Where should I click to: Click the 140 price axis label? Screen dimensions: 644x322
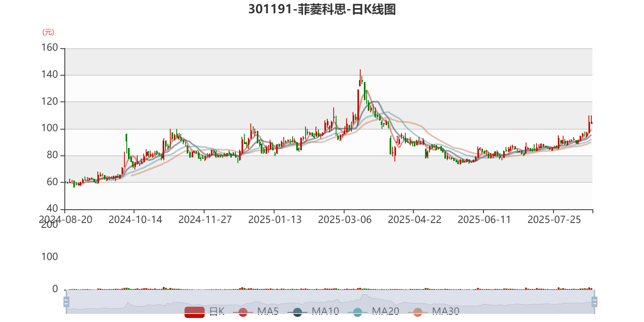tap(50, 75)
